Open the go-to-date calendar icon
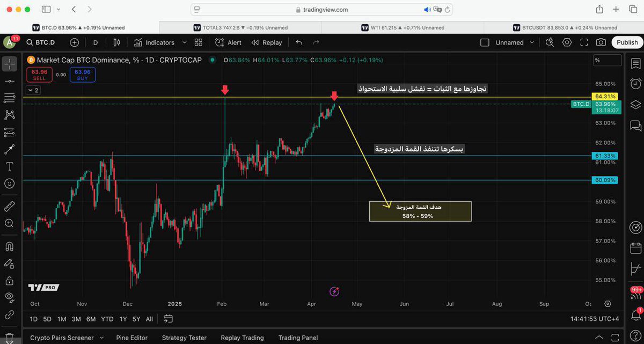The image size is (644, 344). 168,319
